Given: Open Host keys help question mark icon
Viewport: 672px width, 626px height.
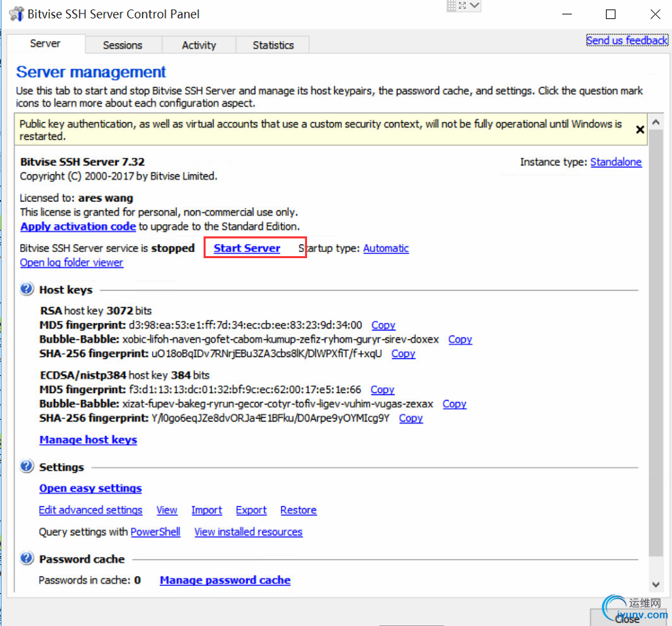Looking at the screenshot, I should point(27,289).
